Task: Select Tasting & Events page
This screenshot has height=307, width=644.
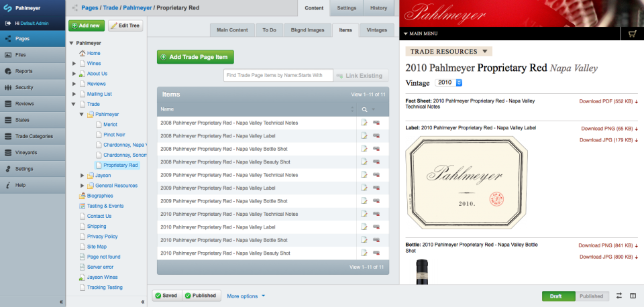Action: 105,206
